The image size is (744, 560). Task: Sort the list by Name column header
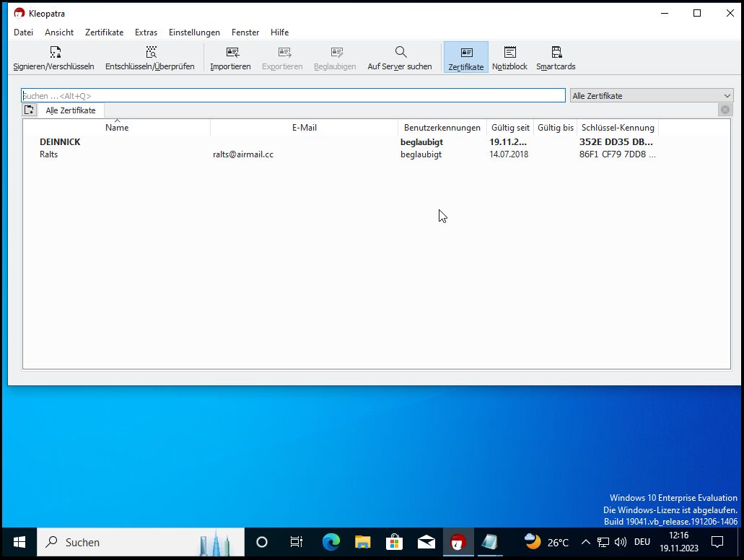117,128
